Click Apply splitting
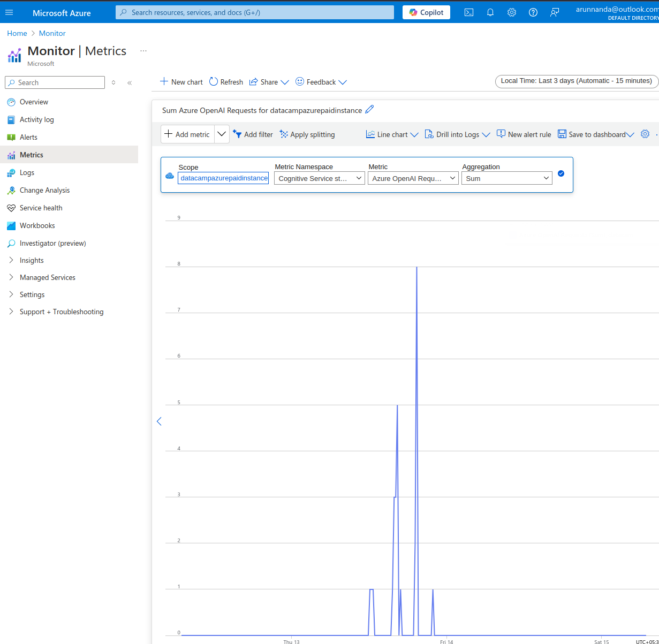The width and height of the screenshot is (659, 644). click(307, 134)
